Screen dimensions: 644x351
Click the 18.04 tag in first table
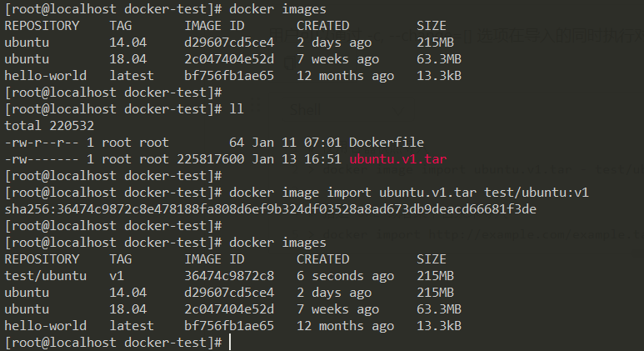pyautogui.click(x=127, y=59)
